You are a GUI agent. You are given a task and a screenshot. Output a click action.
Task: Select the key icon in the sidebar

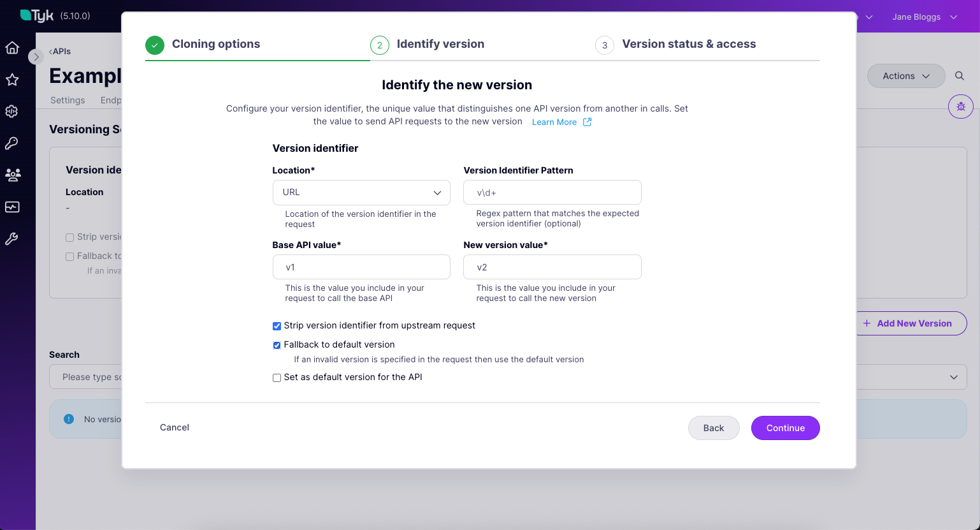coord(11,143)
